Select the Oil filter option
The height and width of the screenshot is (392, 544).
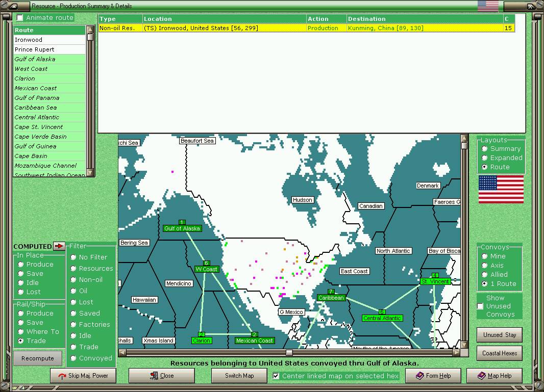(x=73, y=291)
